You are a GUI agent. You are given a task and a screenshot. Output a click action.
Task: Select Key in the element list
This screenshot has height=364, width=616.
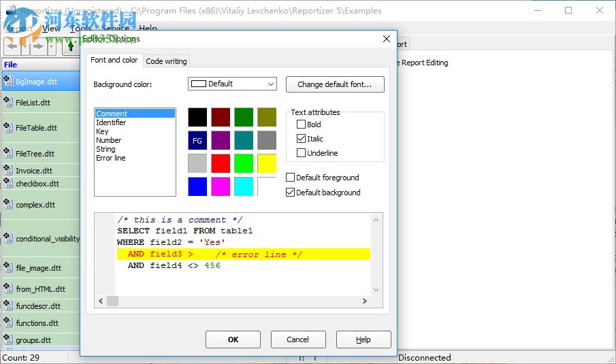tap(135, 131)
